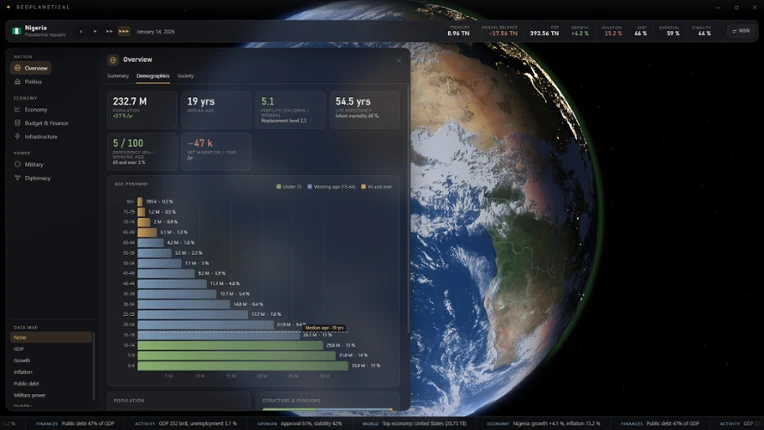Click the 0-4 age pyramid bar
This screenshot has height=430, width=764.
coord(243,366)
